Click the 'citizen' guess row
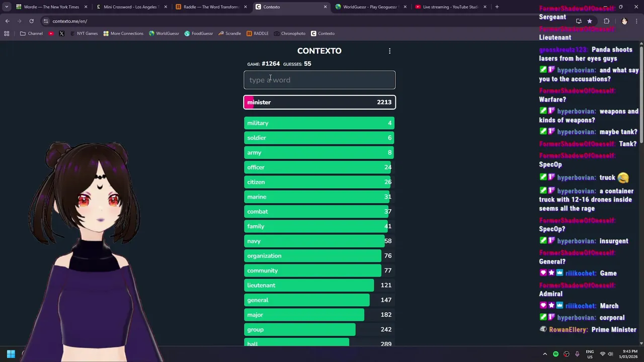This screenshot has height=362, width=644. pyautogui.click(x=319, y=182)
